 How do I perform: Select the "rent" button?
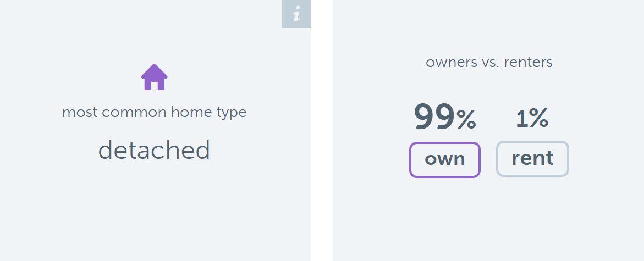tap(532, 159)
